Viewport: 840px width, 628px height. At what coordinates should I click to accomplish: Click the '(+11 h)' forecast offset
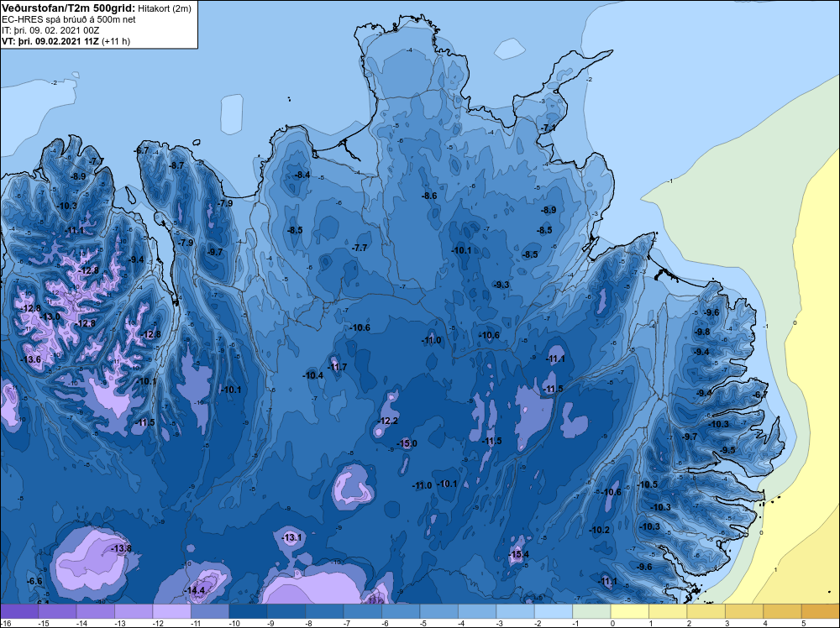click(116, 41)
